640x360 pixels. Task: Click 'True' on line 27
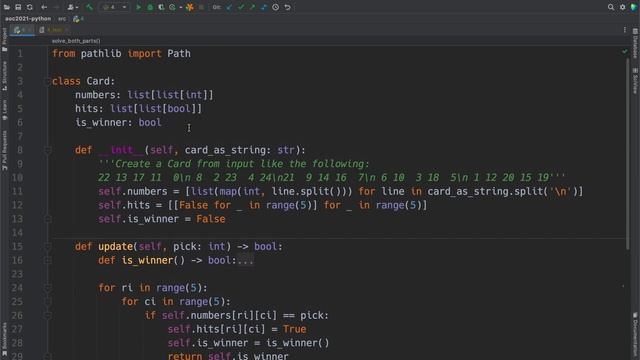[294, 329]
